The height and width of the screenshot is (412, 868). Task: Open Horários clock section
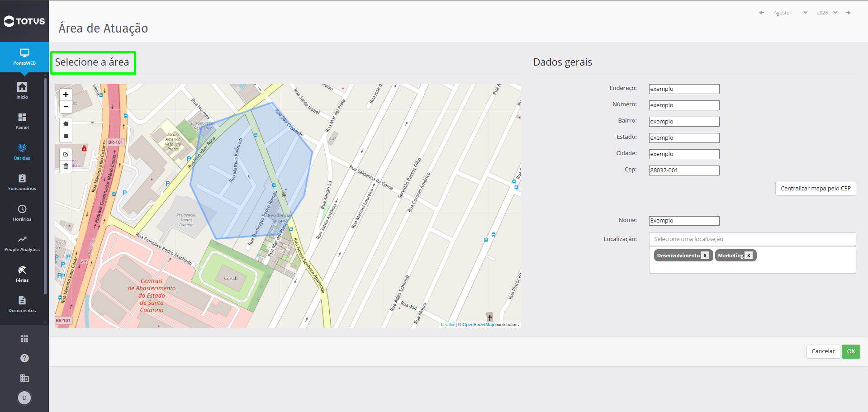pyautogui.click(x=22, y=213)
